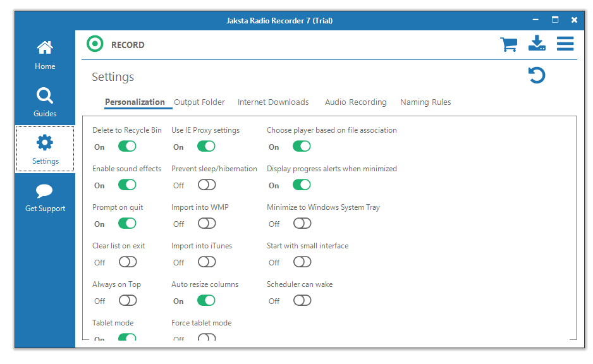The height and width of the screenshot is (364, 593).
Task: Switch to the Output Folder tab
Action: [199, 102]
